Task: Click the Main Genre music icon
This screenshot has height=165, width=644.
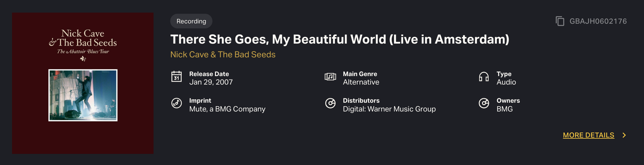Action: point(330,77)
